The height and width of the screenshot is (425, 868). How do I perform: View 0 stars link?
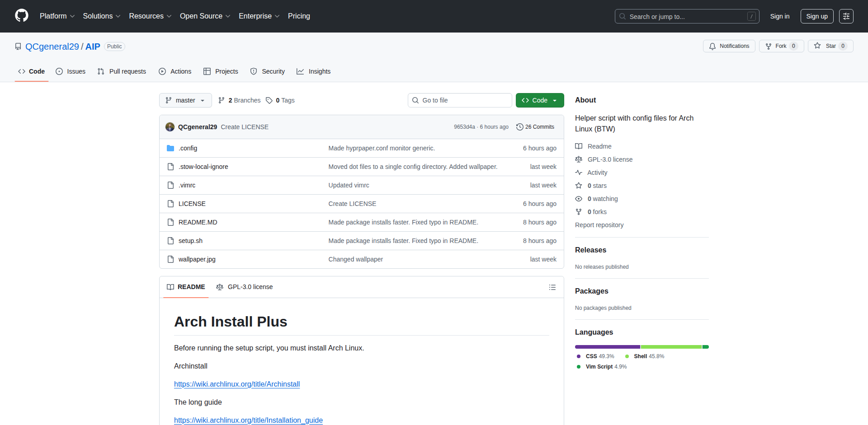pyautogui.click(x=591, y=186)
